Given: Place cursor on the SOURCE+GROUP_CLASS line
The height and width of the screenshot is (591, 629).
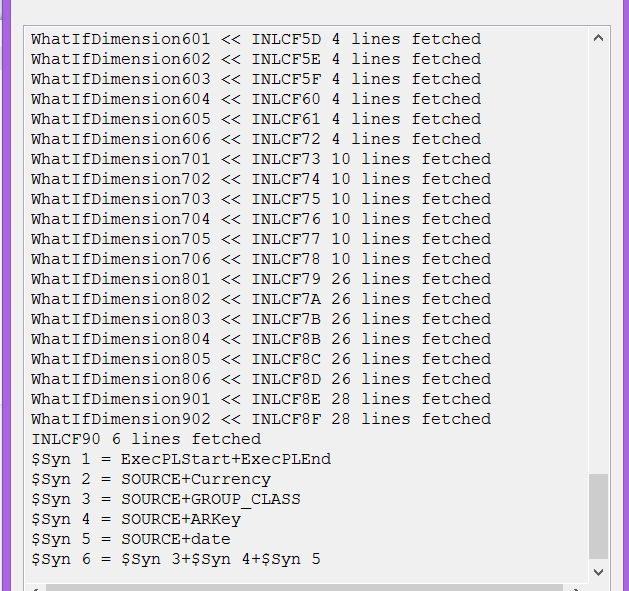Looking at the screenshot, I should (166, 499).
